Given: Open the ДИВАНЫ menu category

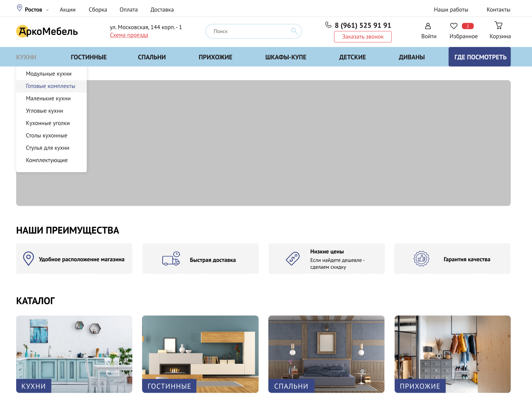Looking at the screenshot, I should [412, 57].
